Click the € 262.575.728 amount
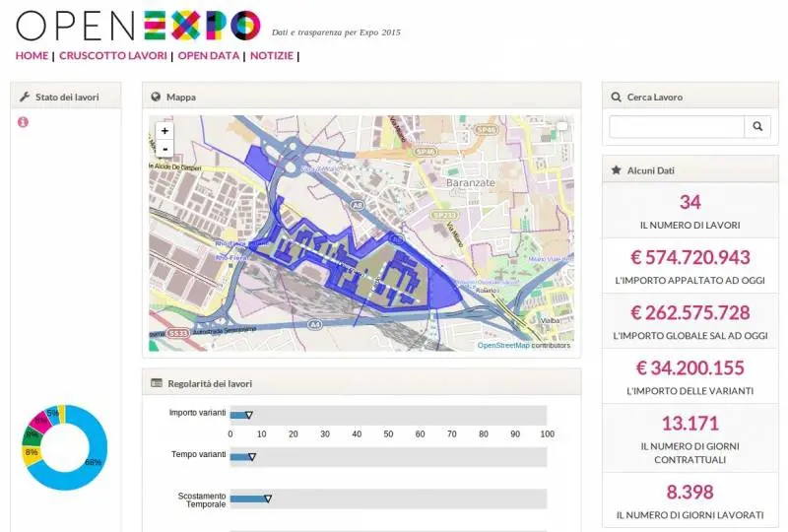Screen dimensions: 788x532 pos(690,312)
